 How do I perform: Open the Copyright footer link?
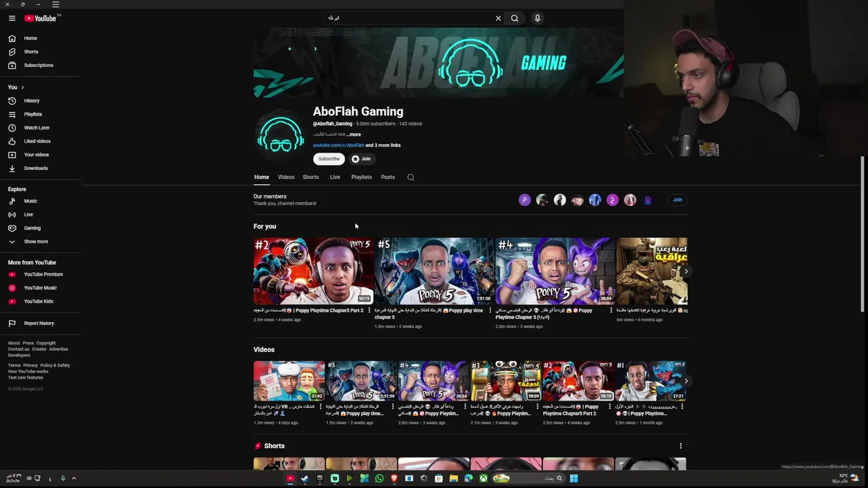coord(46,344)
